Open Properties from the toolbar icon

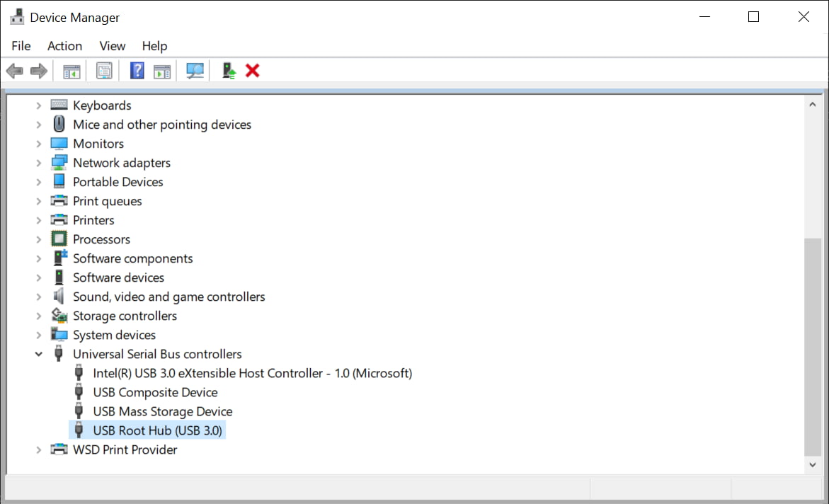tap(104, 70)
